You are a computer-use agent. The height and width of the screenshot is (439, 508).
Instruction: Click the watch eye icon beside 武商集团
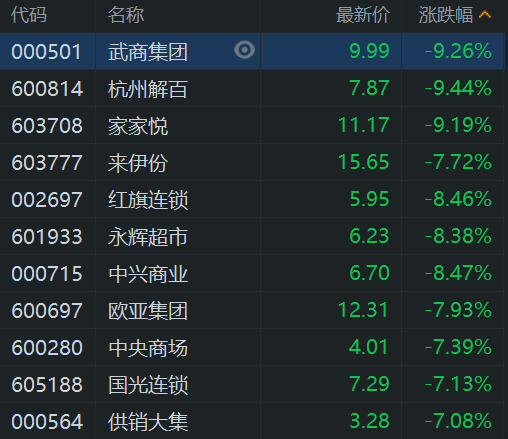tap(244, 50)
